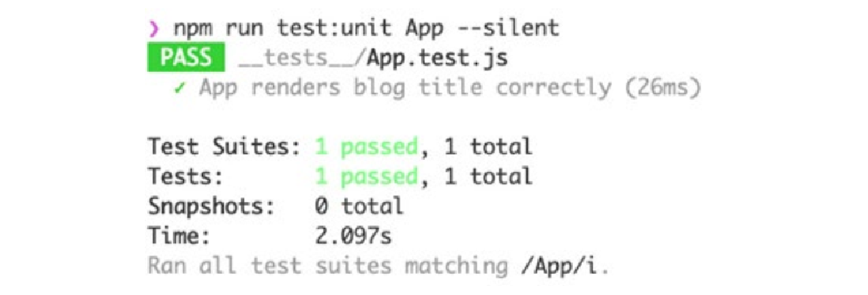Image resolution: width=868 pixels, height=295 pixels.
Task: Click '0 total' snapshots value
Action: pos(358,207)
